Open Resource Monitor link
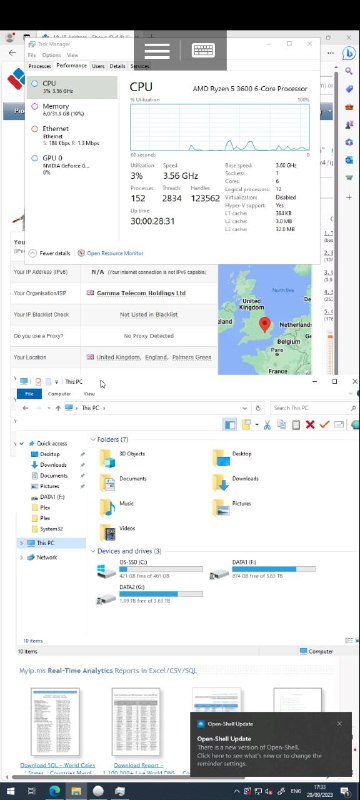The height and width of the screenshot is (800, 360). 115,253
